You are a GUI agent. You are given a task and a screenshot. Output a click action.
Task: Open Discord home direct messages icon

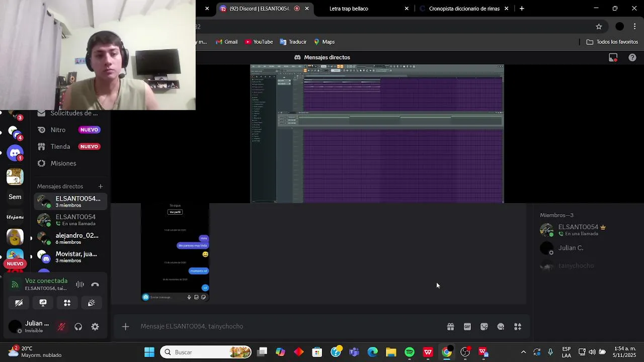coord(15,153)
